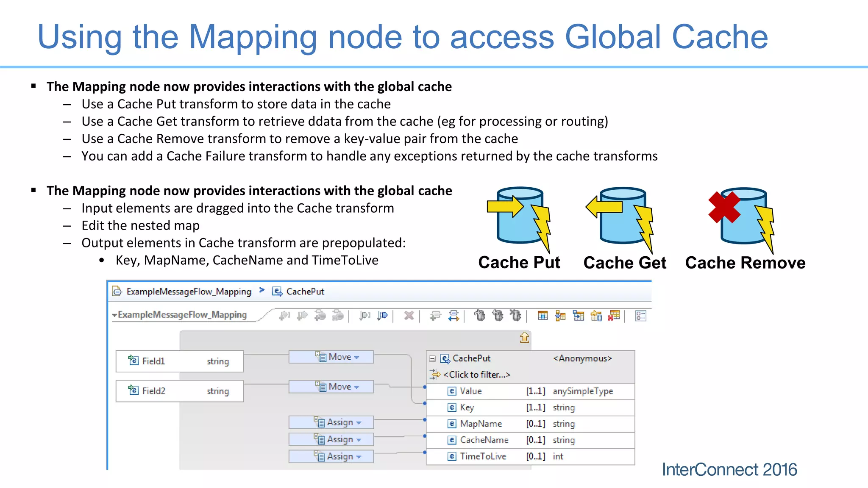This screenshot has width=868, height=488.
Task: Click the Cache Get cylinder toolbar icon
Action: coord(498,315)
